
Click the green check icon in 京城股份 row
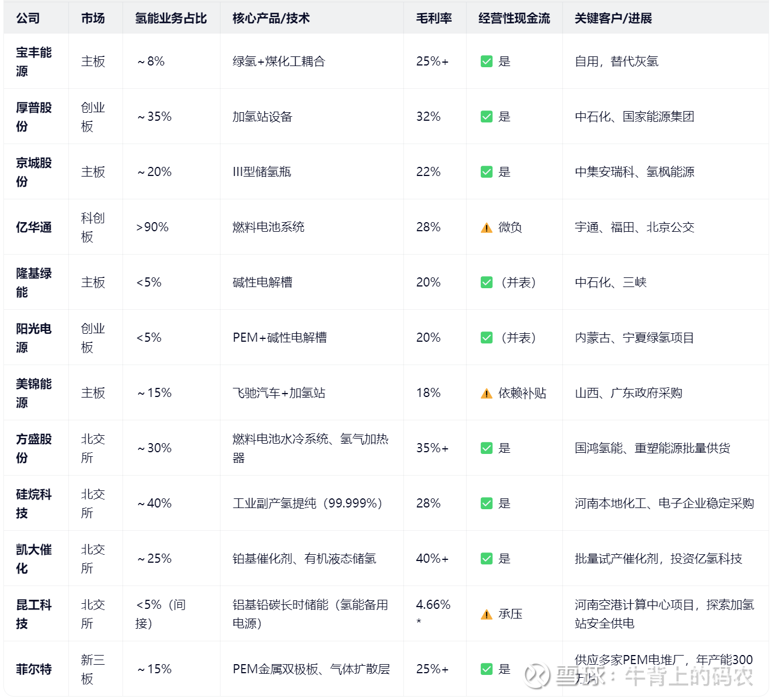coord(487,172)
